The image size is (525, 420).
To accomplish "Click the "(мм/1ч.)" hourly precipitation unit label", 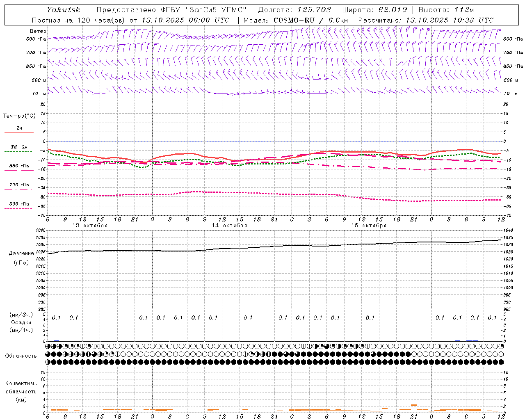I will [21, 330].
